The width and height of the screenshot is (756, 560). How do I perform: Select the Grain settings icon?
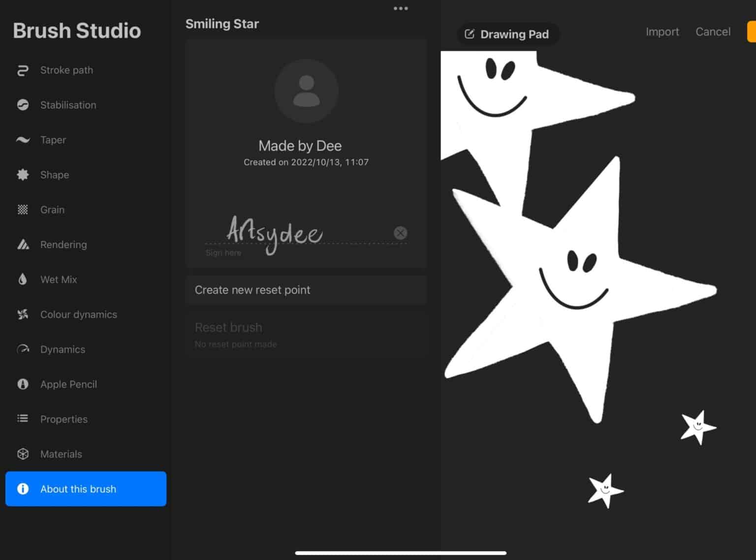(22, 210)
